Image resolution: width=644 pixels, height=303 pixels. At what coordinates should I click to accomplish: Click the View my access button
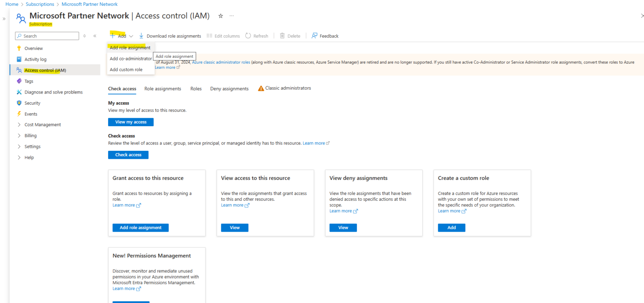130,122
